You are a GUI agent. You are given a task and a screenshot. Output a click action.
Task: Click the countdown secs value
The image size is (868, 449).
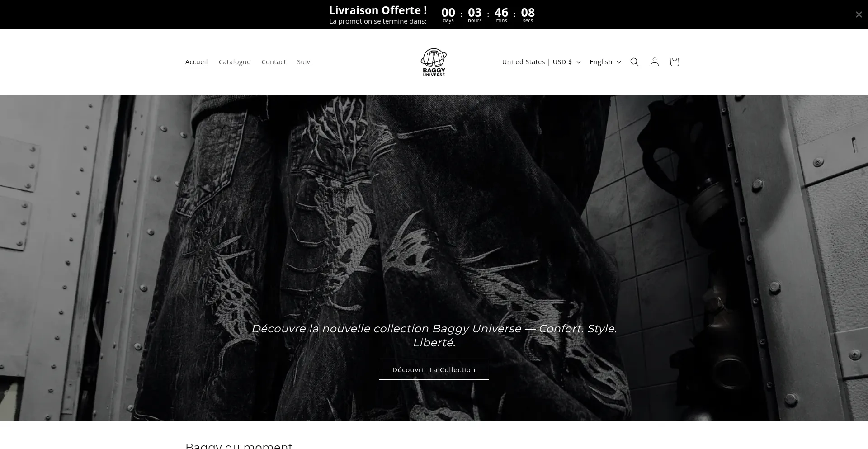pyautogui.click(x=528, y=13)
